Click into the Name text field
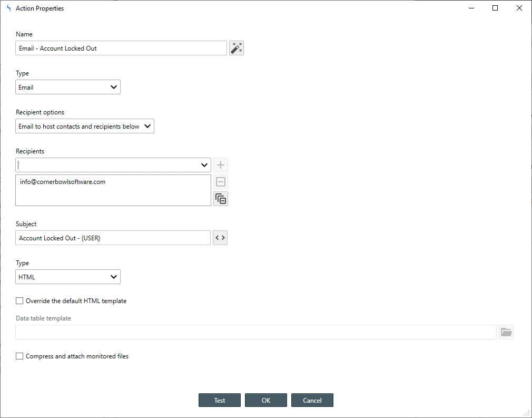This screenshot has width=532, height=418. 121,48
